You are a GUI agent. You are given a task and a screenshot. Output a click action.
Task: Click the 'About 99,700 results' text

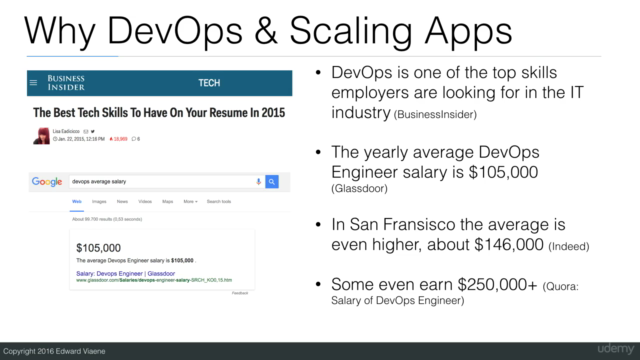coord(107,219)
